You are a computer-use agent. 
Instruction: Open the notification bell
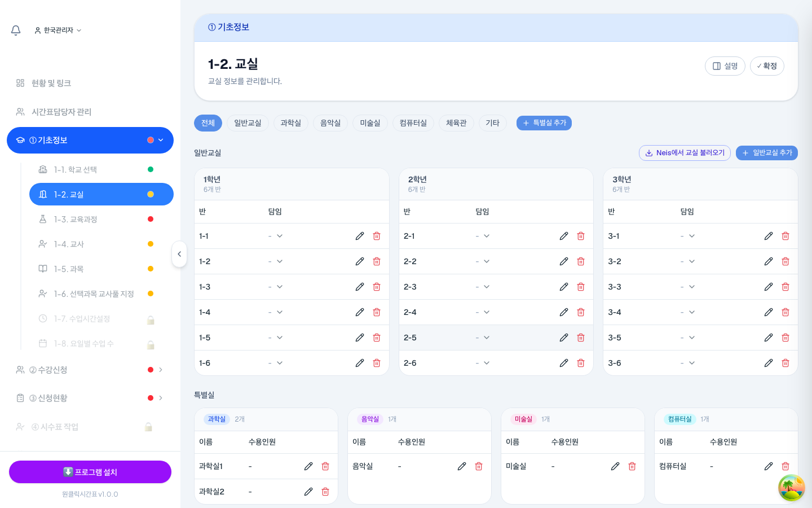pyautogui.click(x=16, y=30)
